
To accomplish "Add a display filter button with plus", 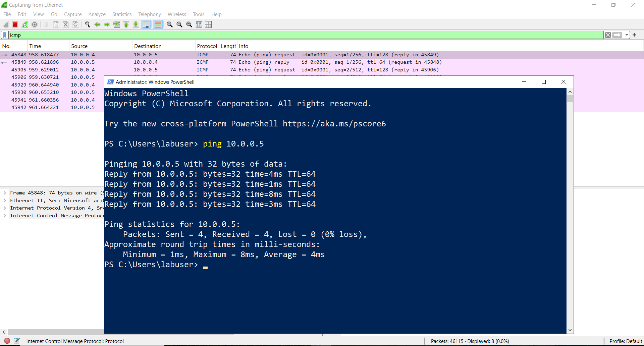I will point(634,35).
